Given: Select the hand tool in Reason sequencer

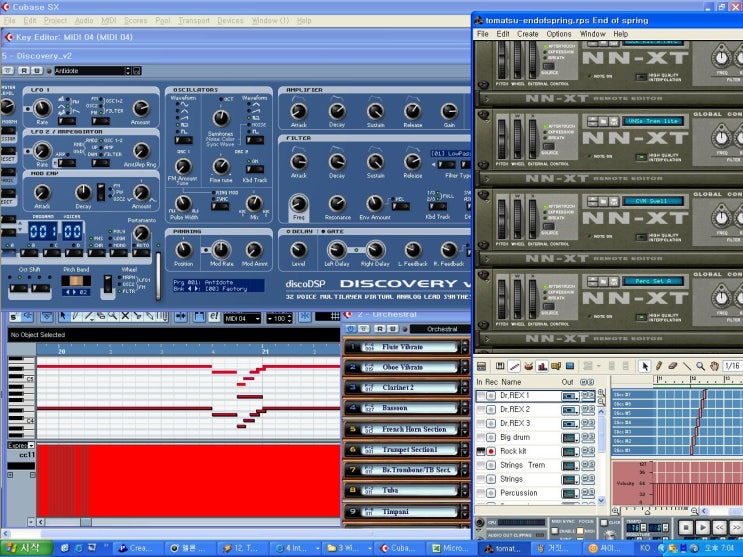Looking at the screenshot, I should pyautogui.click(x=714, y=366).
